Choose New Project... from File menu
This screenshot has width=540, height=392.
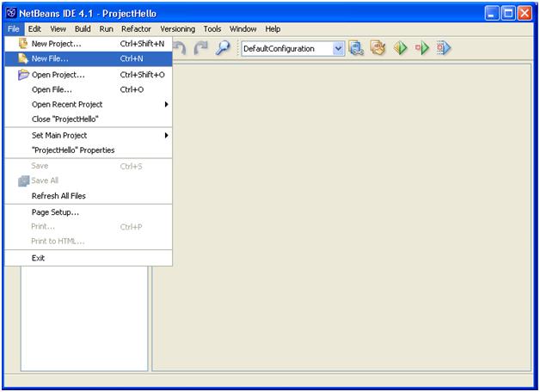[x=89, y=44]
